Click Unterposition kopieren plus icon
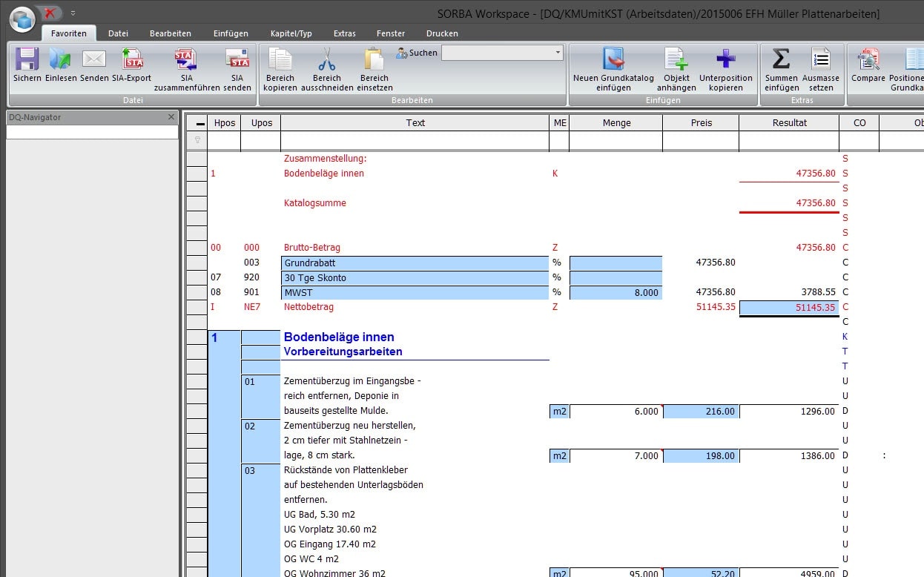Image resolution: width=924 pixels, height=577 pixels. point(726,59)
